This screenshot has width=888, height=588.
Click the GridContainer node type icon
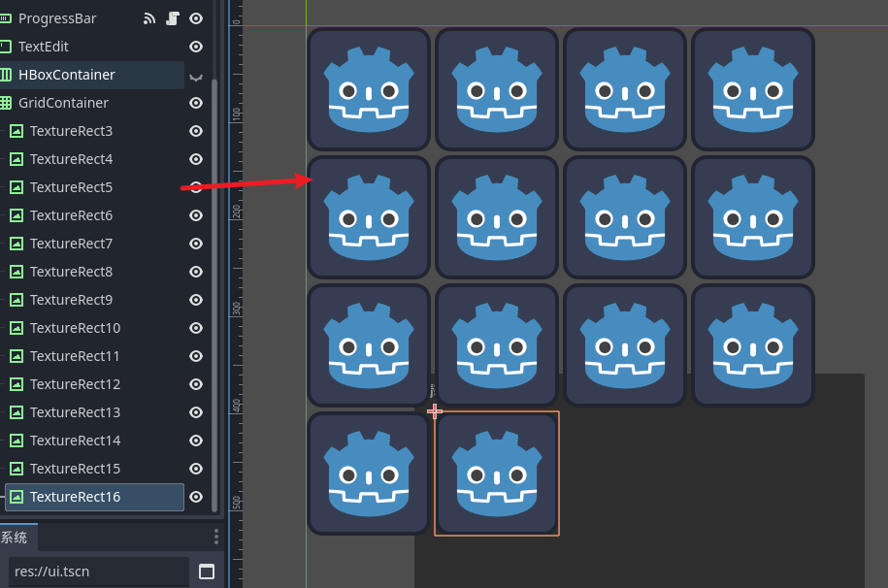click(5, 103)
